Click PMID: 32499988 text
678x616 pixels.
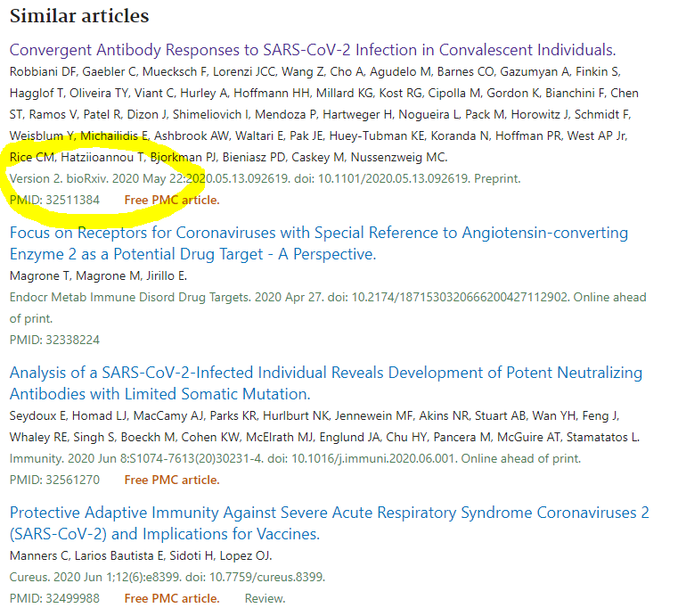[x=54, y=598]
